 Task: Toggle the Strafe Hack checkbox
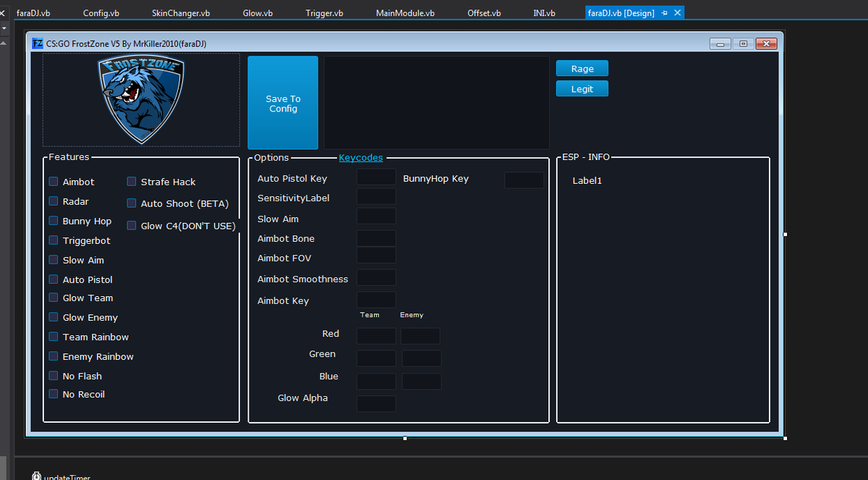coord(132,182)
